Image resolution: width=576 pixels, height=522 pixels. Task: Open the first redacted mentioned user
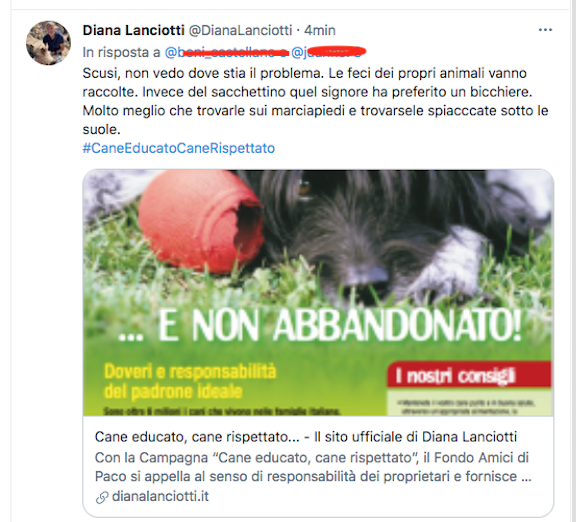point(226,53)
